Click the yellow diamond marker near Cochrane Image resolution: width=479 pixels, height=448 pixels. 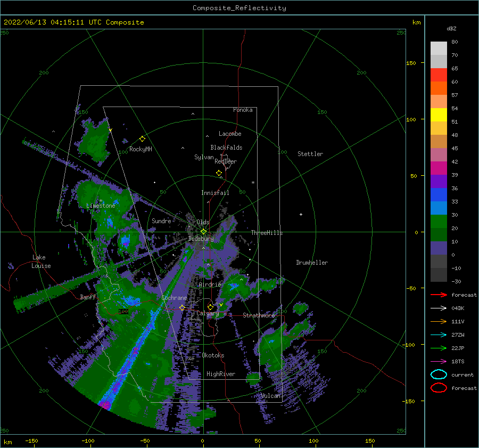tap(182, 307)
